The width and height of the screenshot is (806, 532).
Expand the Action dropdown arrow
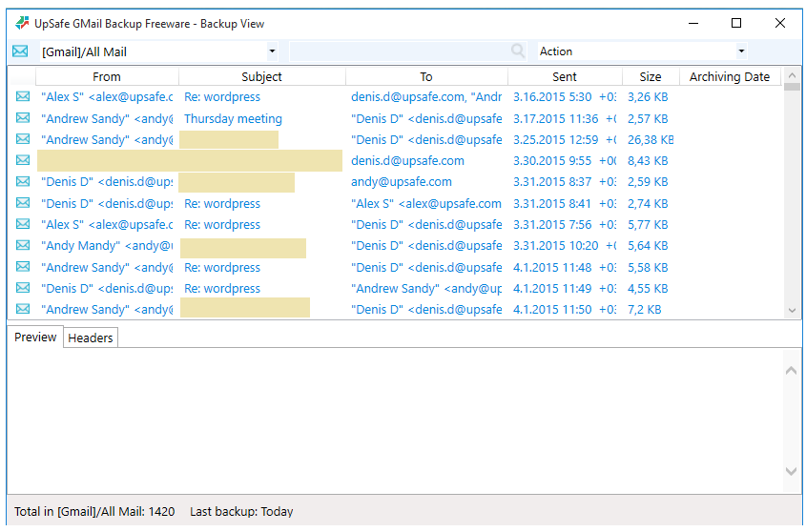point(741,51)
